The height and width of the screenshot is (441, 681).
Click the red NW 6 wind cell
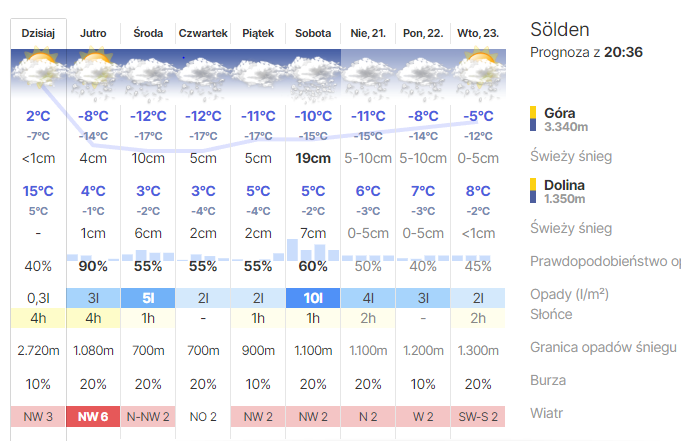pyautogui.click(x=94, y=416)
